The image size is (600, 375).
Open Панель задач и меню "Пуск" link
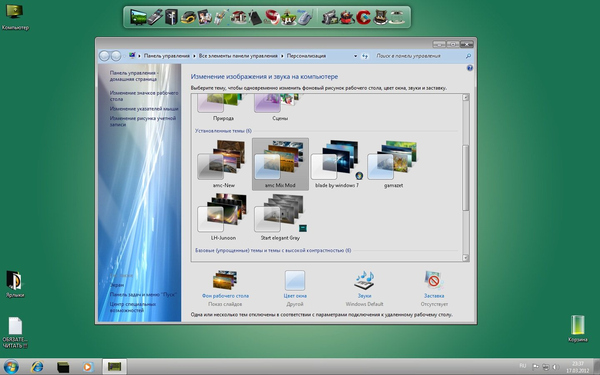(x=143, y=294)
